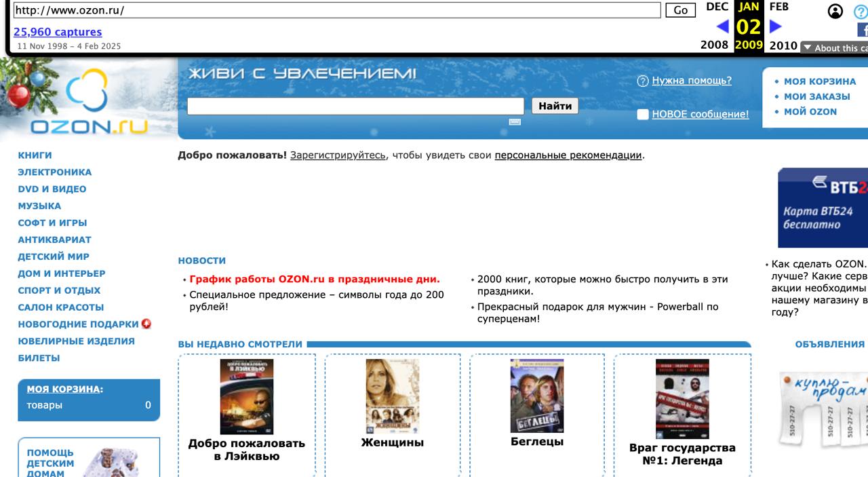The width and height of the screenshot is (868, 477).
Task: Go to previous capture with left arrow
Action: 722,26
